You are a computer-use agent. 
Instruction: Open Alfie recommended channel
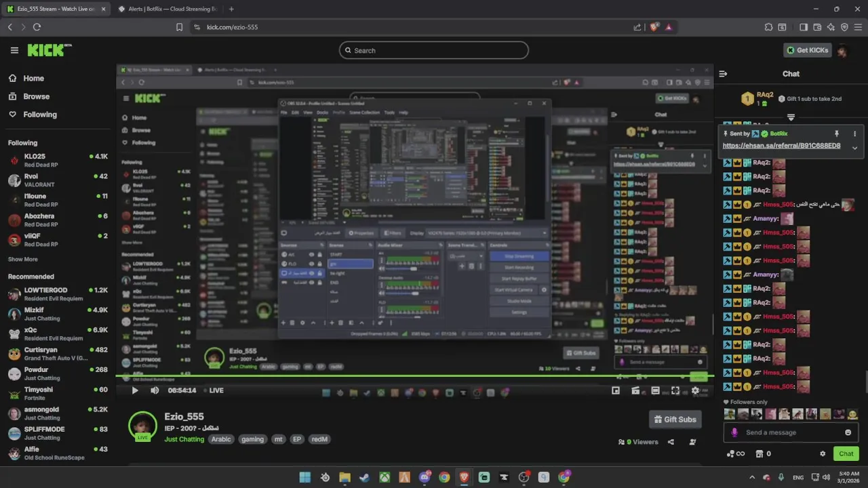57,453
